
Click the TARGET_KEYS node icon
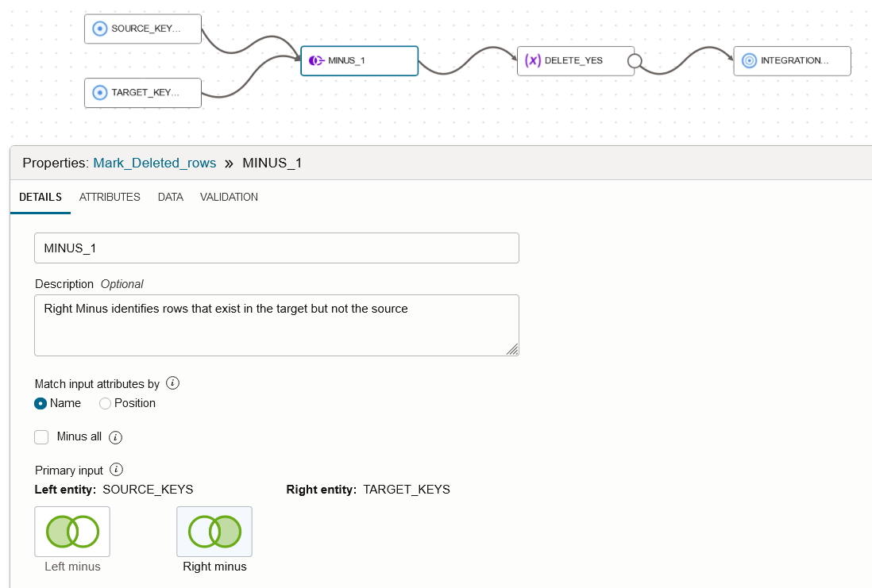[x=99, y=93]
